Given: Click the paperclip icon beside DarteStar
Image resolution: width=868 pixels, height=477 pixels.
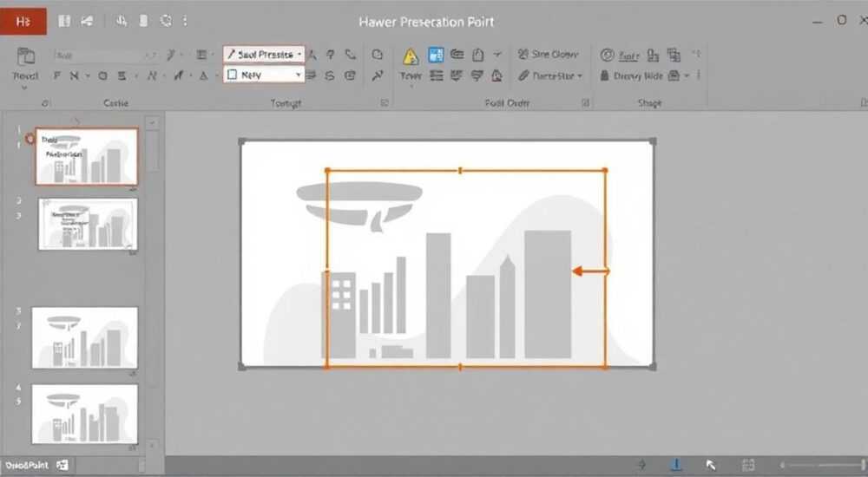Looking at the screenshot, I should [523, 75].
